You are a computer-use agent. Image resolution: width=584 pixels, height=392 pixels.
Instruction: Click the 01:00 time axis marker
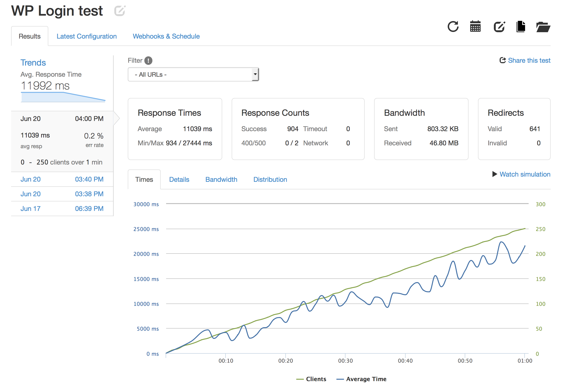coord(525,361)
